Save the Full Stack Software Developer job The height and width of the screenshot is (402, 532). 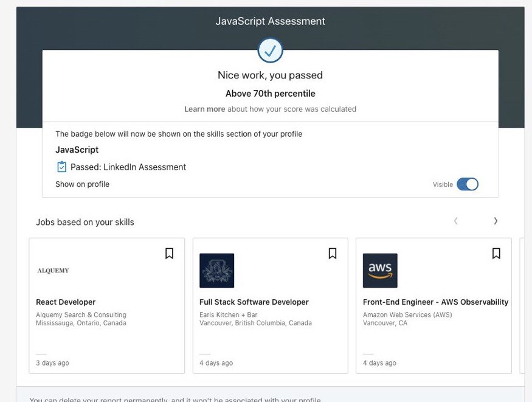(x=333, y=254)
